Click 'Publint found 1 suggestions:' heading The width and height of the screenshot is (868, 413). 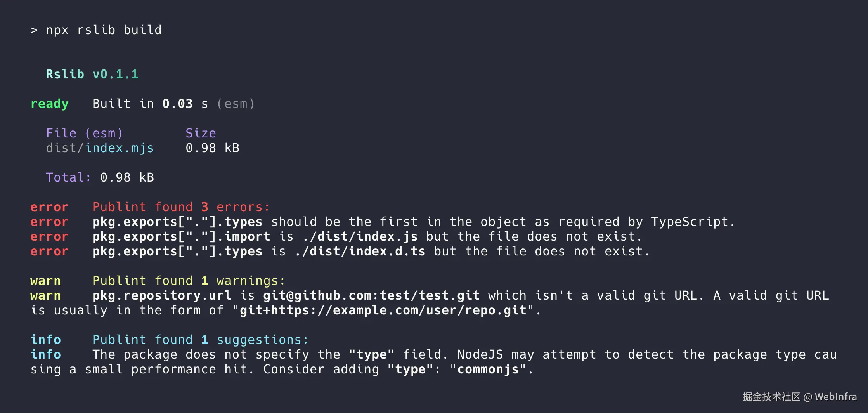point(200,340)
